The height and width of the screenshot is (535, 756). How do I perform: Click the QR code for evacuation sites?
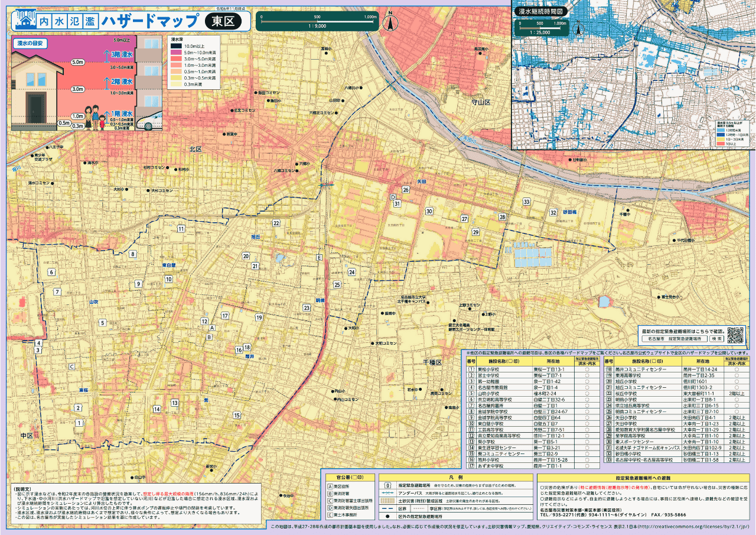coord(735,335)
